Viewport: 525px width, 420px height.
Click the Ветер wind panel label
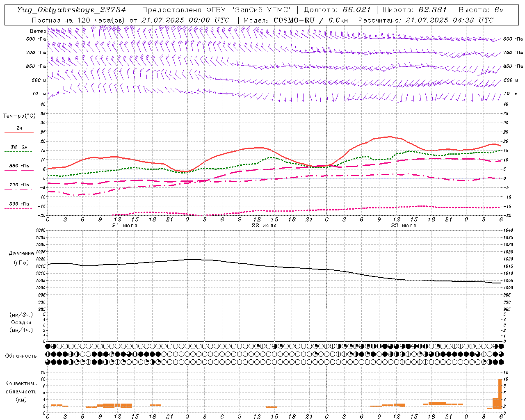(x=38, y=31)
